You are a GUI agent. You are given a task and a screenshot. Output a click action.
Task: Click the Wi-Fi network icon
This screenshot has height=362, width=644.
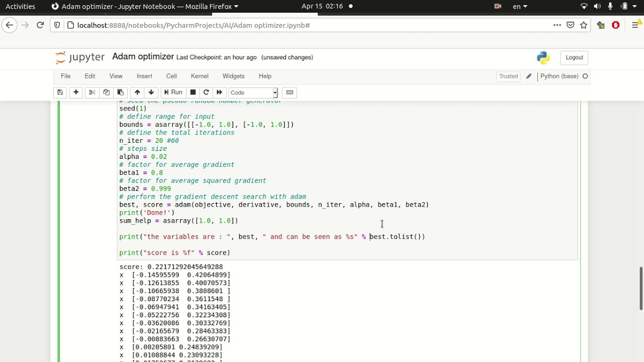point(584,7)
